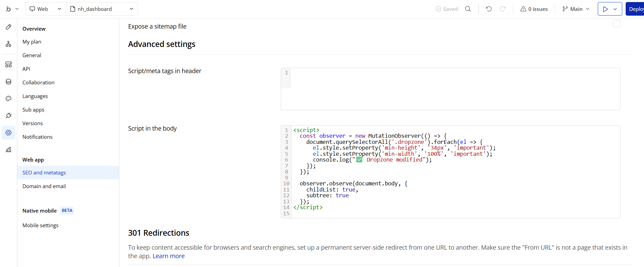Screen dimensions: 644x267
Task: Open the Data tab database icon
Action: (8, 82)
